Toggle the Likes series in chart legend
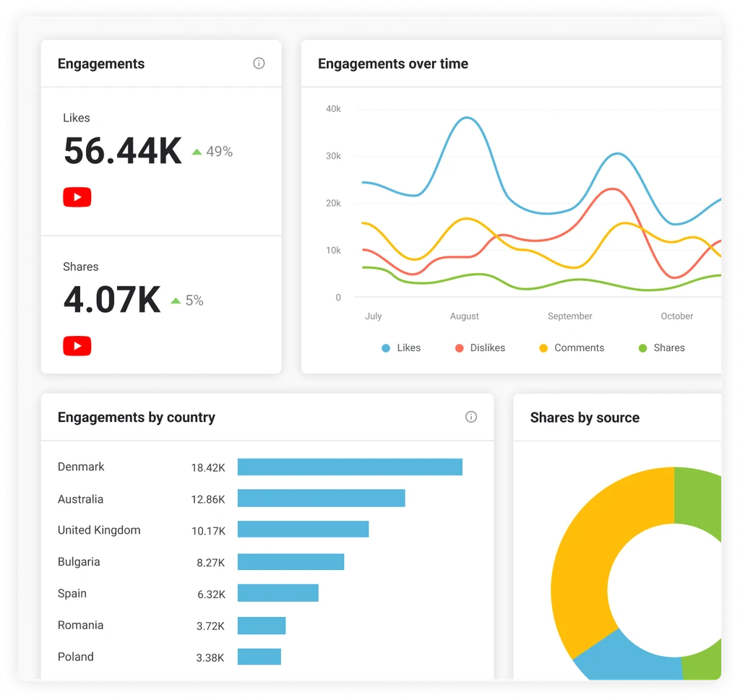 click(401, 347)
